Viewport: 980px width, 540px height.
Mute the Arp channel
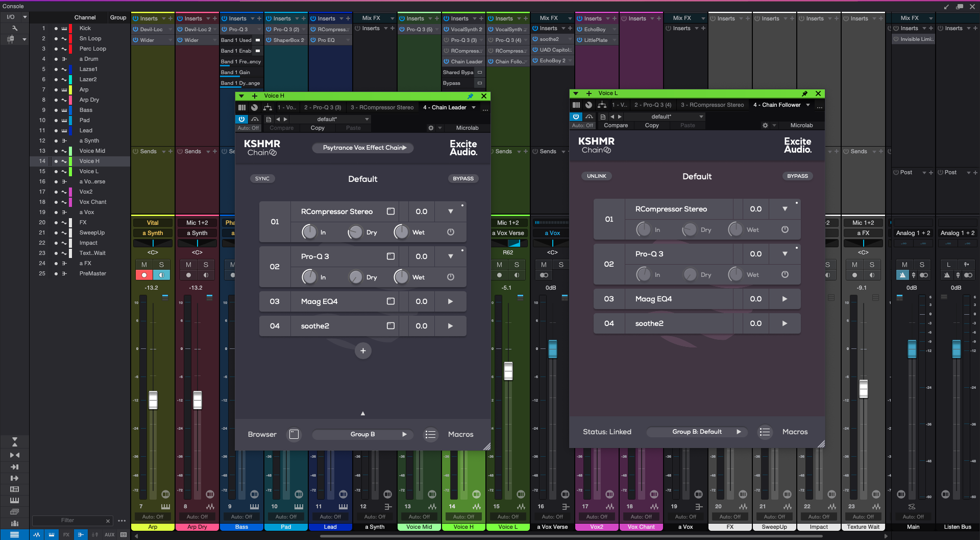coord(144,265)
